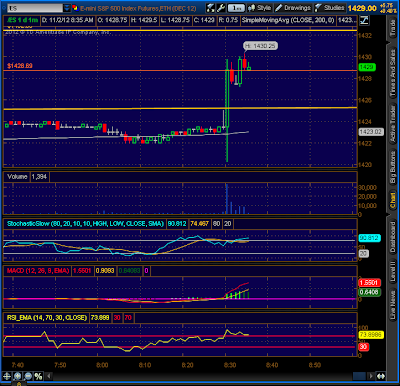Click the zoom in magnifier icon
The height and width of the screenshot is (386, 400).
(x=17, y=376)
